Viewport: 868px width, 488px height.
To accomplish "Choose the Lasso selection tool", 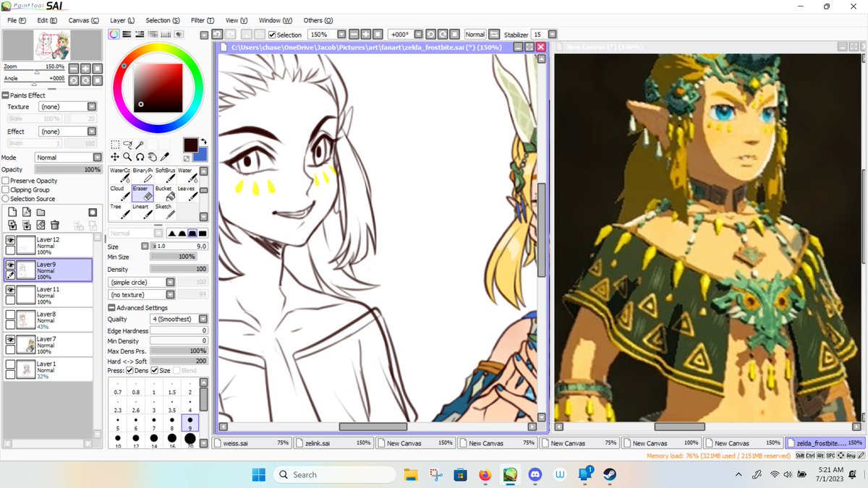I will click(x=127, y=145).
